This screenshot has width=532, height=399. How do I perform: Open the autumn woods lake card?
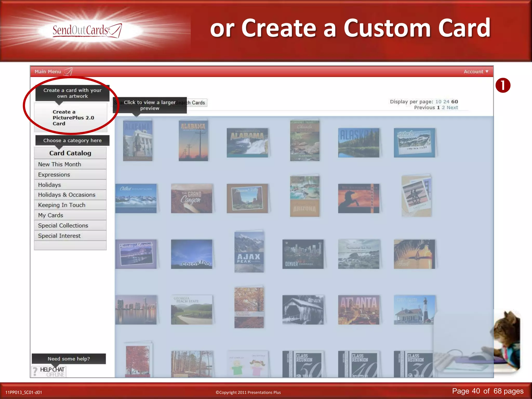192,364
